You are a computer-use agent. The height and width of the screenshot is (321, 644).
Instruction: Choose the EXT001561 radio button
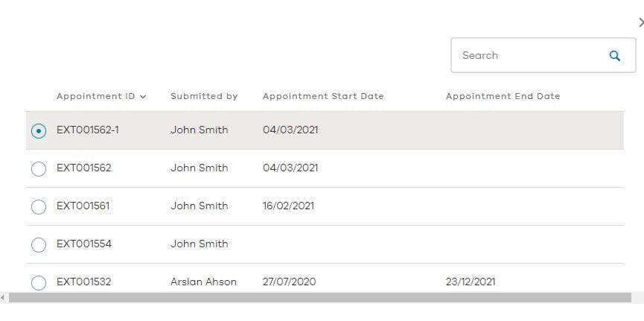(x=39, y=207)
